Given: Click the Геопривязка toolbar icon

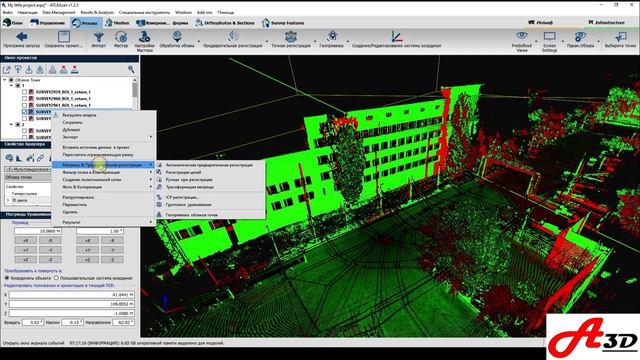Looking at the screenshot, I should click(x=332, y=37).
